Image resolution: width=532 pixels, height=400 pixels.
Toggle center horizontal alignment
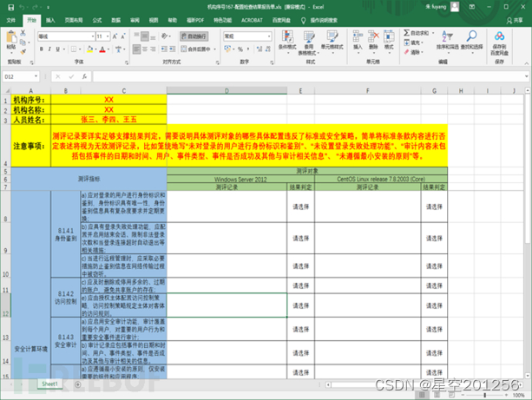pos(145,49)
